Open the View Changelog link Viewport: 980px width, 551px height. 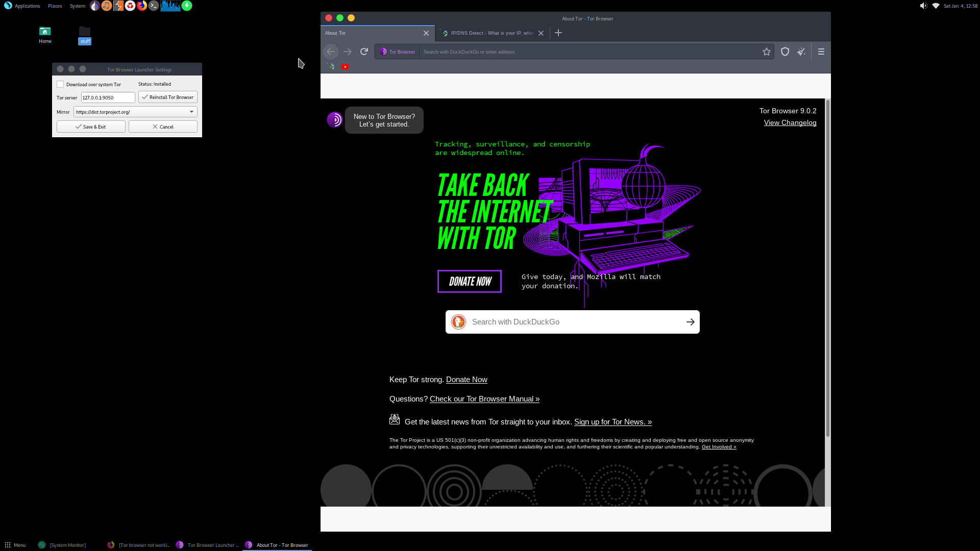click(x=790, y=122)
